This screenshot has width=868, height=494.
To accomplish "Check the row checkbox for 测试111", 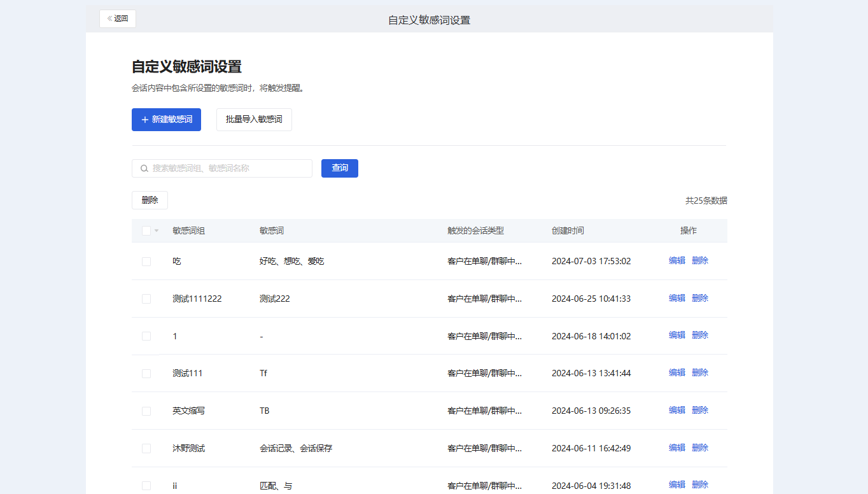I will pos(146,373).
